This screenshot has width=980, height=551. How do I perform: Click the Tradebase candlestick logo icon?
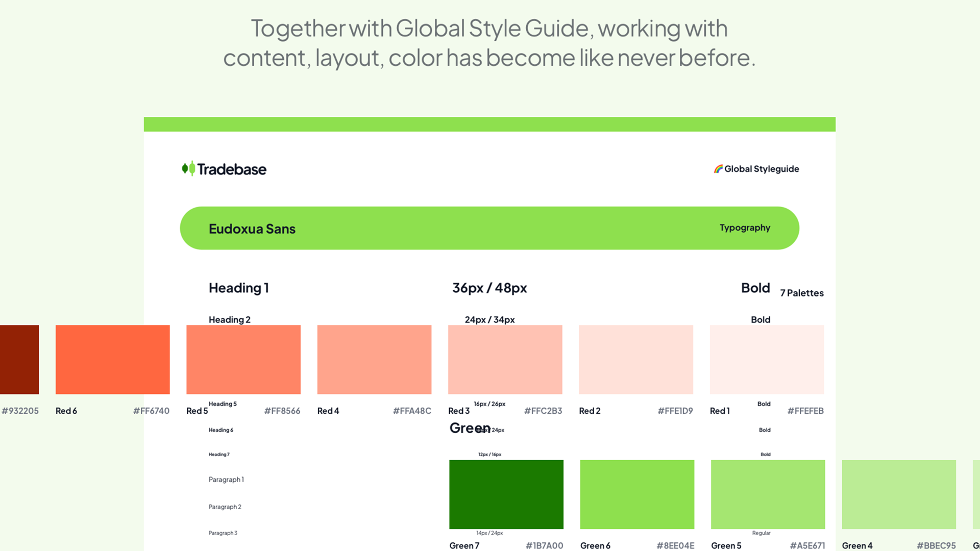pos(188,169)
